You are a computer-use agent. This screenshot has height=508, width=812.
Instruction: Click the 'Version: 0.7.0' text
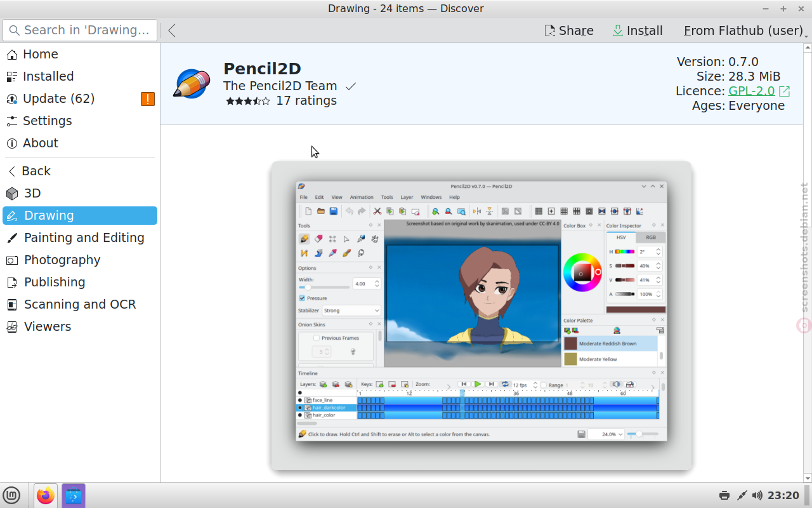click(x=717, y=62)
